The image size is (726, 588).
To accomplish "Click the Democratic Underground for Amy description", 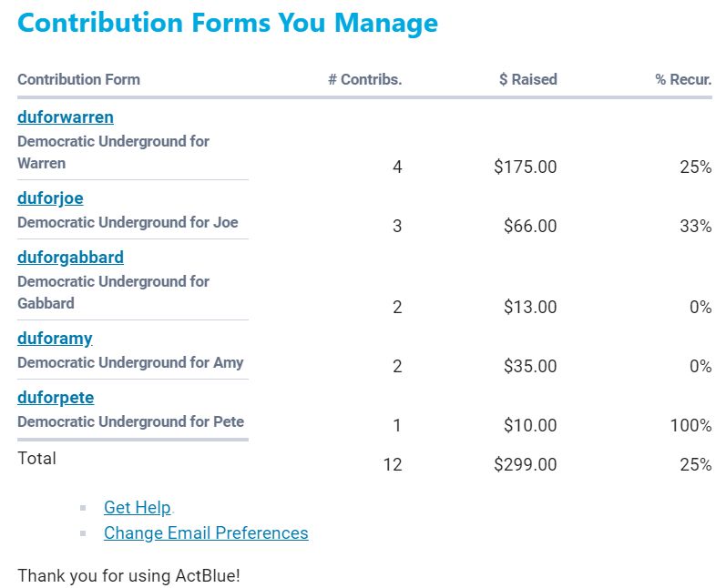I will (x=130, y=362).
